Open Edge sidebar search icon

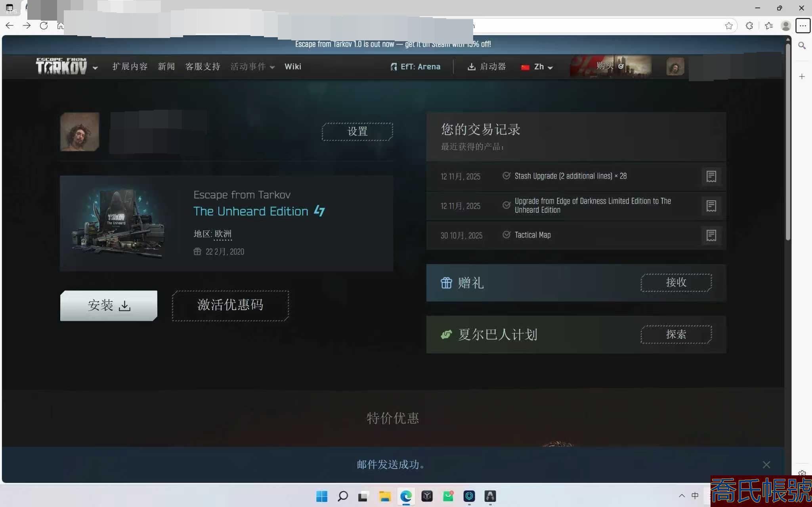[x=802, y=46]
